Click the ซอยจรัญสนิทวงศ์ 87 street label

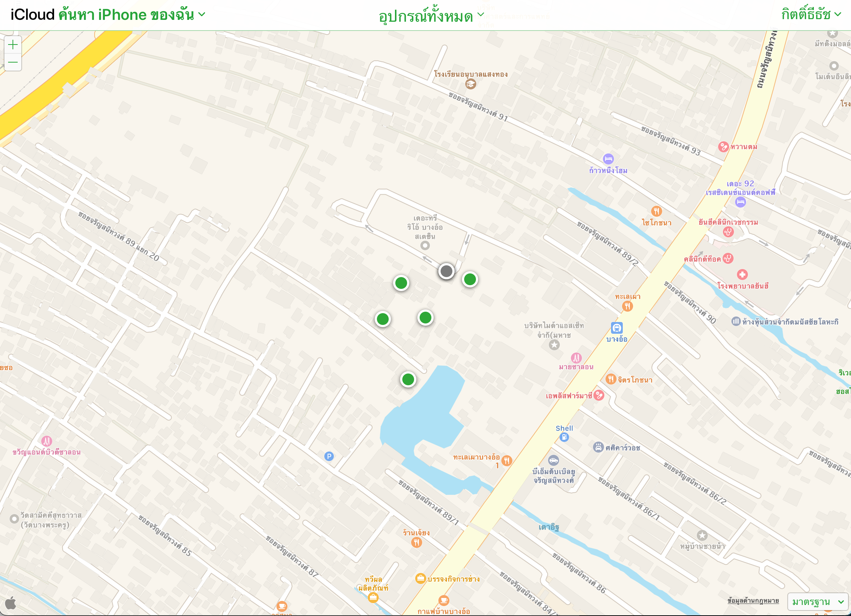292,556
